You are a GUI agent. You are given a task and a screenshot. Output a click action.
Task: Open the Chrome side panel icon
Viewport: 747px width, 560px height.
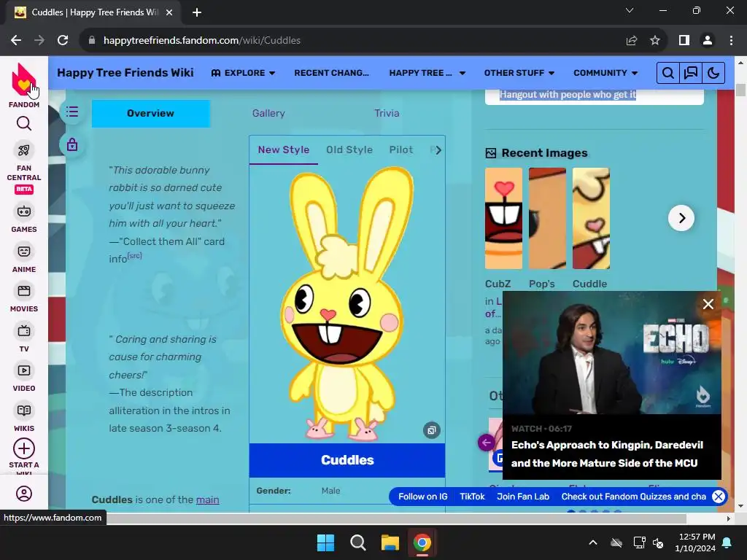click(684, 41)
